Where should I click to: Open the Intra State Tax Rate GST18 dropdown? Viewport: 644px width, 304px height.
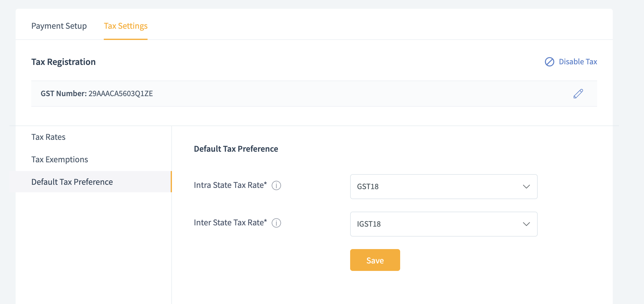click(x=438, y=187)
